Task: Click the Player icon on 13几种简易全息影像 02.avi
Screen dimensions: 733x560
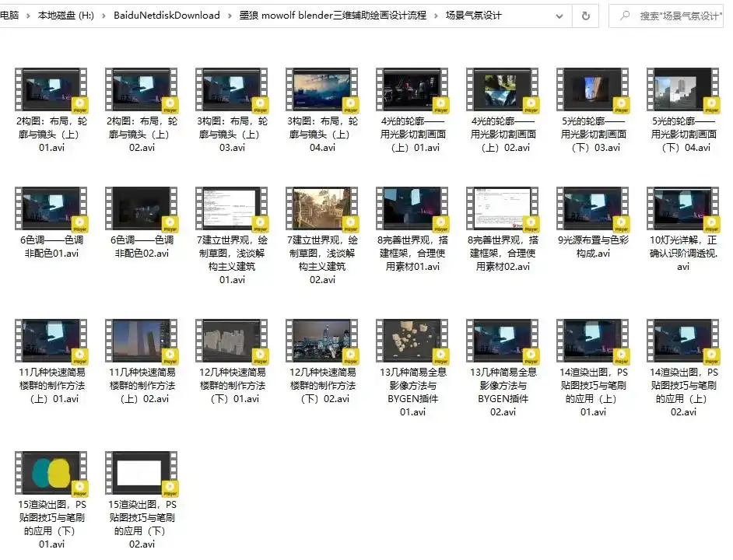Action: tap(531, 356)
